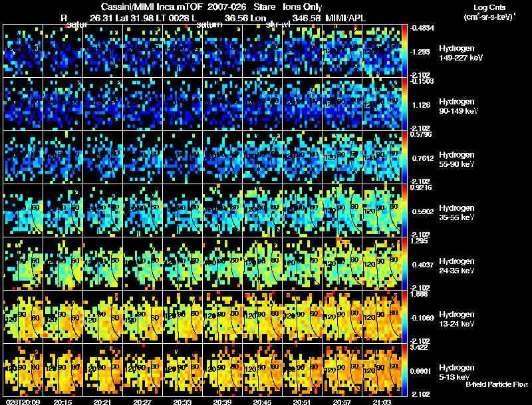The width and height of the screenshot is (532, 405).
Task: Click the '1.126' color scale value
Action: [421, 105]
